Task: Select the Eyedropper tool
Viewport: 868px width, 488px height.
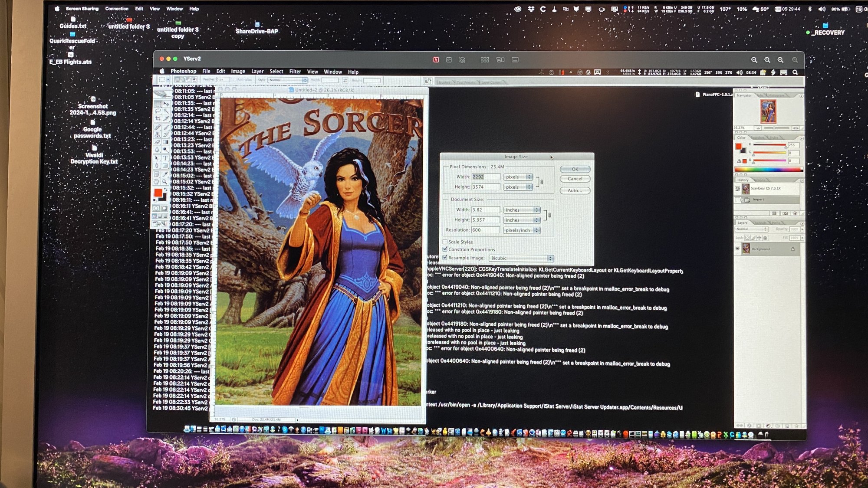Action: coord(165,174)
